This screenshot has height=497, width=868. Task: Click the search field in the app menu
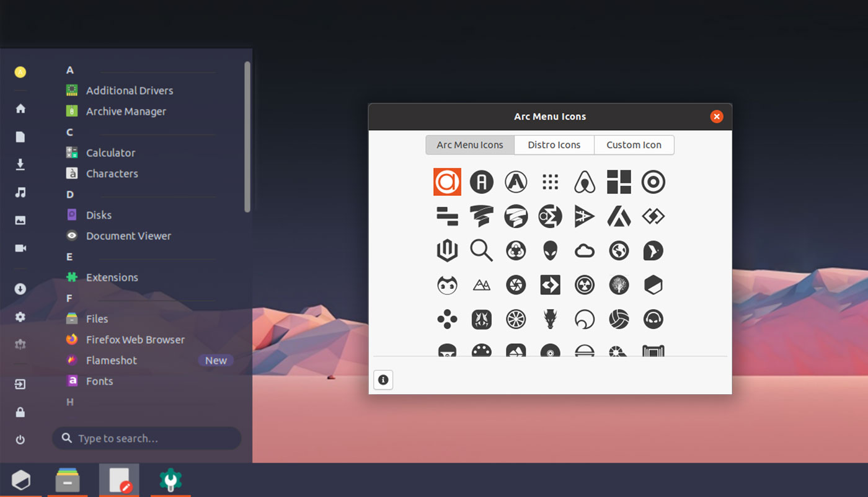[146, 438]
